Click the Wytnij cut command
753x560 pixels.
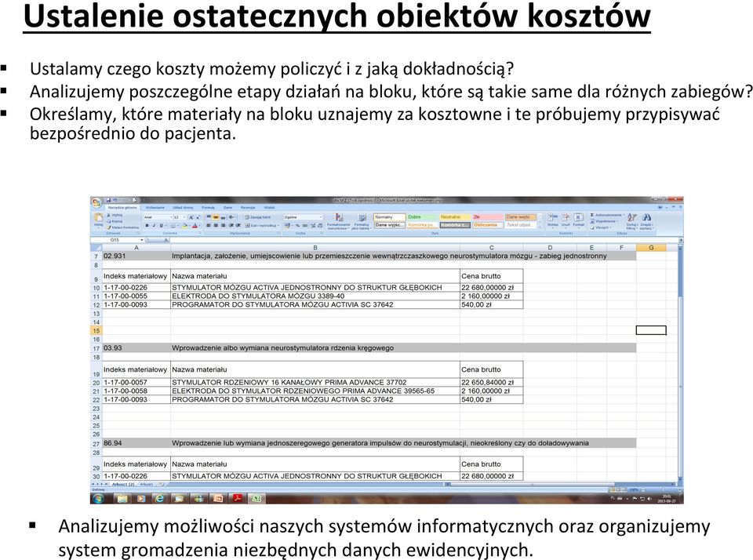(x=115, y=215)
